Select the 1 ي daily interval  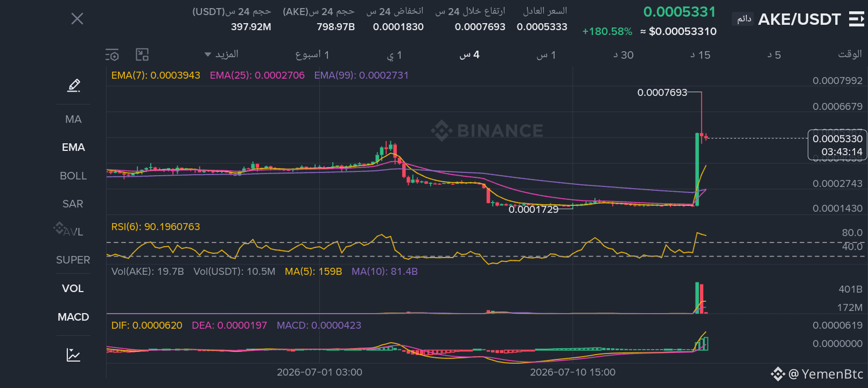point(394,55)
